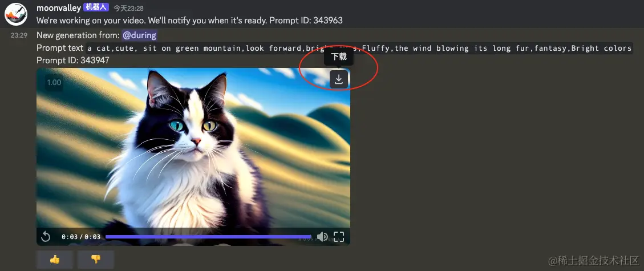Image resolution: width=644 pixels, height=271 pixels.
Task: Give the video a thumbs down
Action: [96, 260]
